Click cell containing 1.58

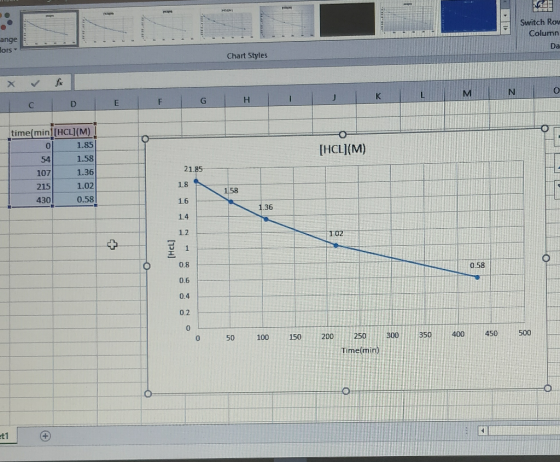click(x=74, y=159)
